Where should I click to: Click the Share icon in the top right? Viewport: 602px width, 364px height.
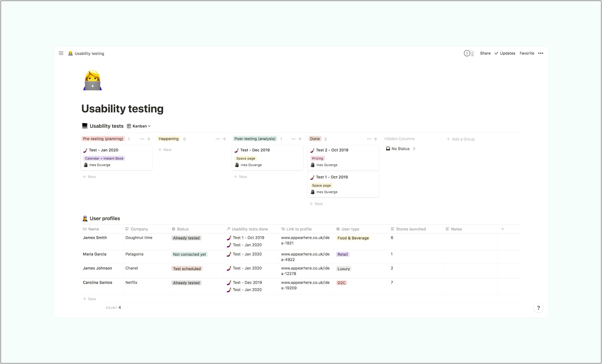(x=485, y=53)
